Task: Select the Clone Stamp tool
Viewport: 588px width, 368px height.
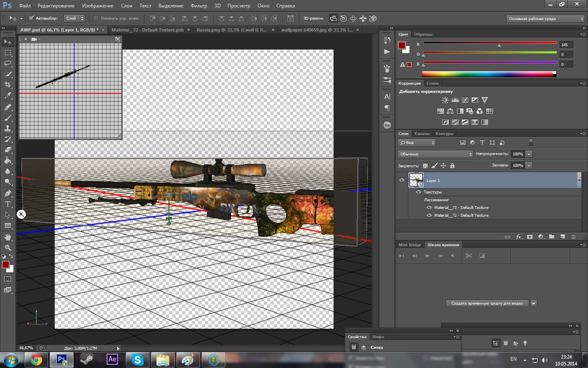Action: pos(8,128)
